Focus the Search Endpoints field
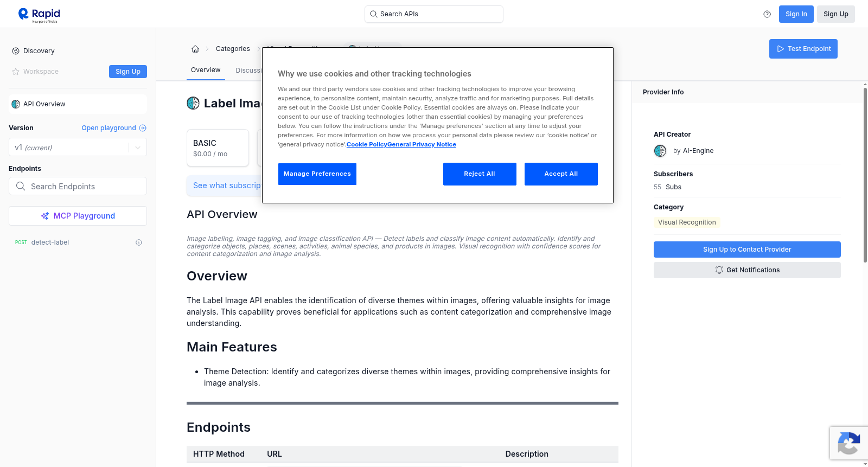The height and width of the screenshot is (467, 868). pos(78,186)
